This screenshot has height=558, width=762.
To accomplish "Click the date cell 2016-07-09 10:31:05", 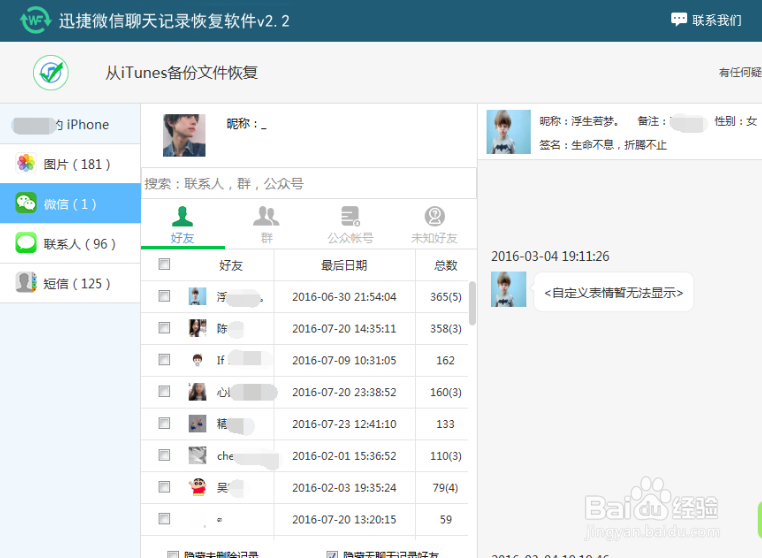I will click(x=344, y=360).
